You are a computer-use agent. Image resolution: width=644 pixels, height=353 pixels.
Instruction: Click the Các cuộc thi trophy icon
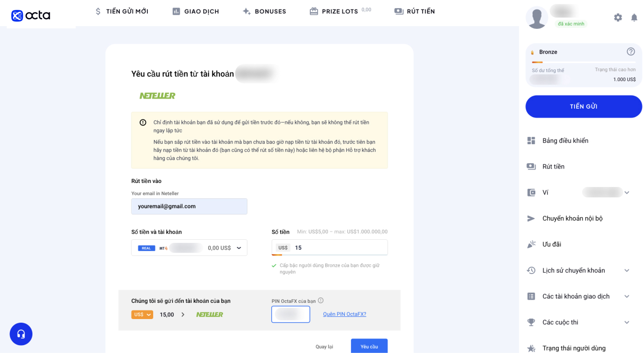point(531,322)
